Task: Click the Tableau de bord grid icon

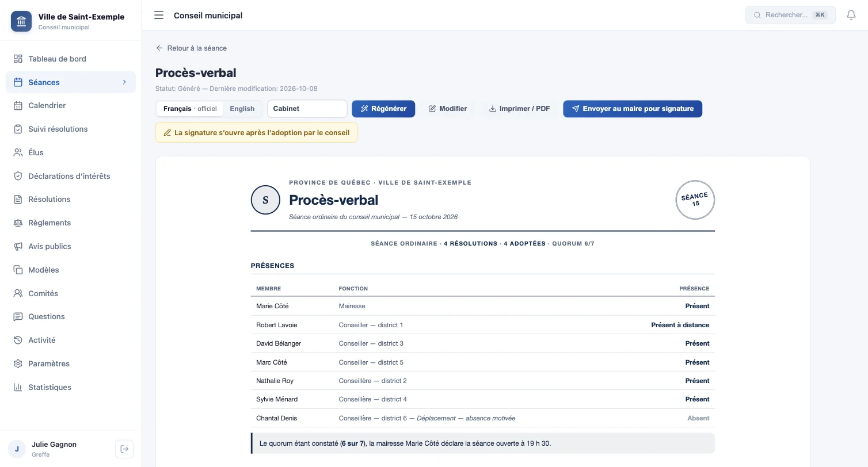Action: point(18,59)
